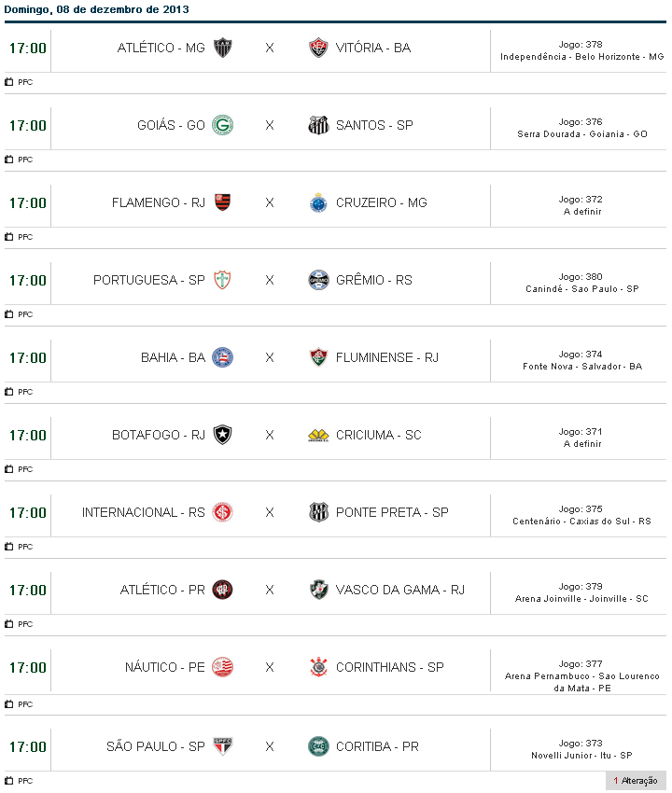Open the Flamengo club crest
This screenshot has height=793, width=672.
tap(223, 202)
